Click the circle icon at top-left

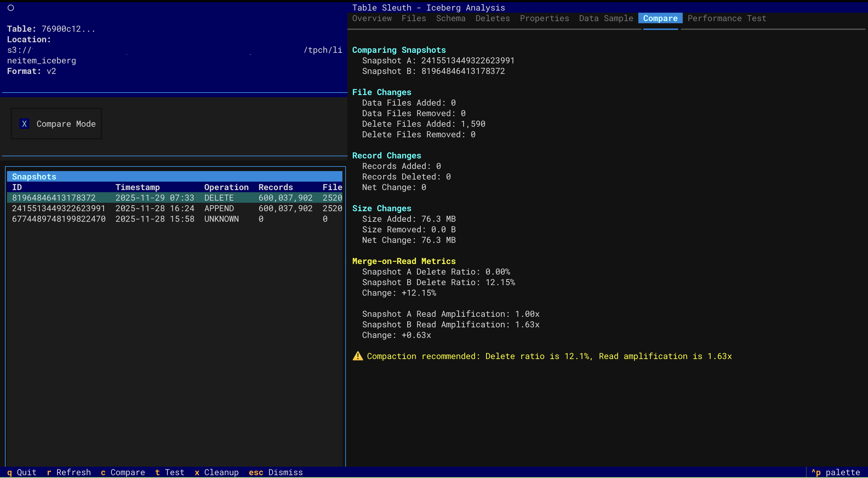click(x=11, y=8)
